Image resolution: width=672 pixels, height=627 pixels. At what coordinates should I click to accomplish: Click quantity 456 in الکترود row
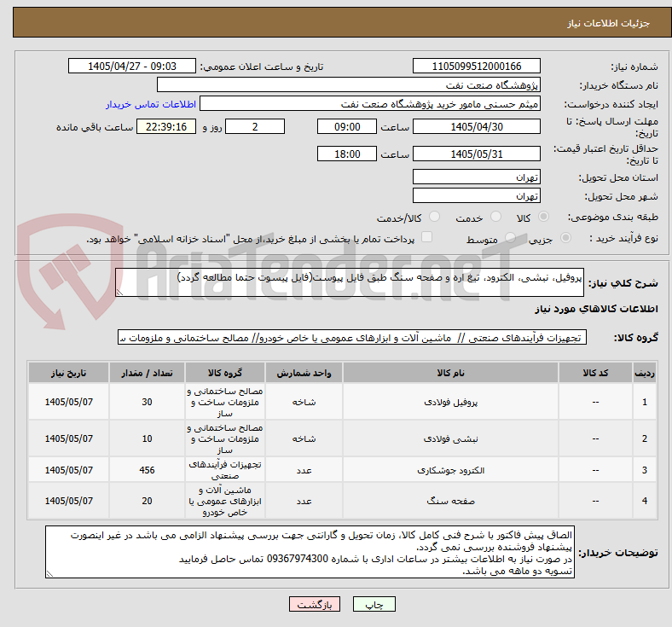pos(147,470)
